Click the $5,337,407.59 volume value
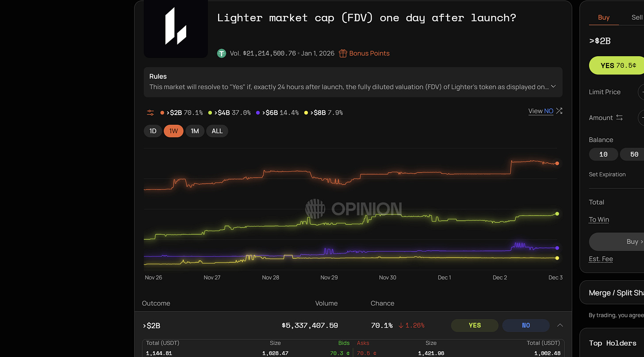 point(310,326)
